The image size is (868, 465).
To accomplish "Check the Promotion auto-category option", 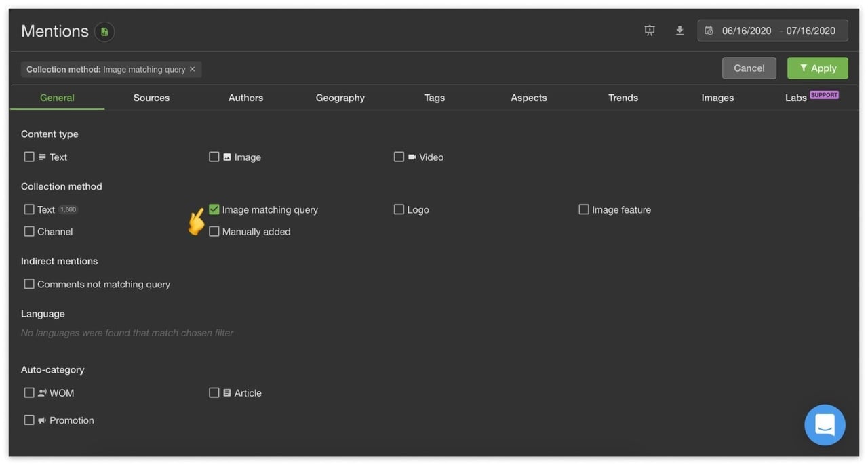I will coord(29,420).
